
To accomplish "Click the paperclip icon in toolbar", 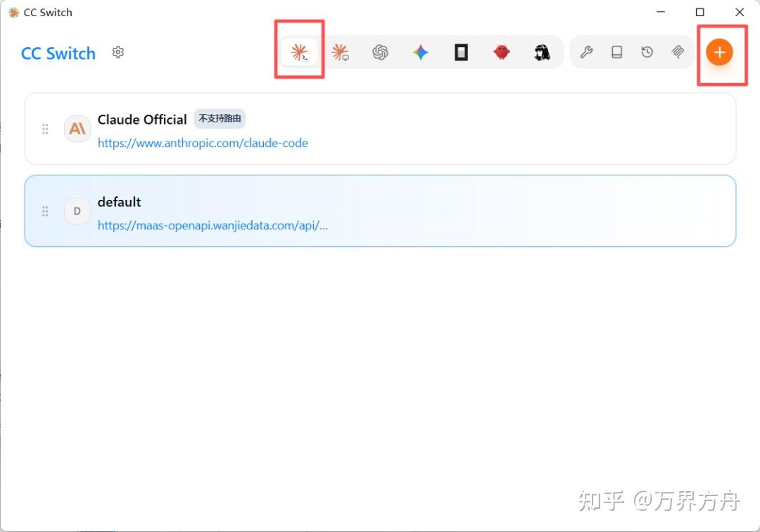I will (x=678, y=52).
